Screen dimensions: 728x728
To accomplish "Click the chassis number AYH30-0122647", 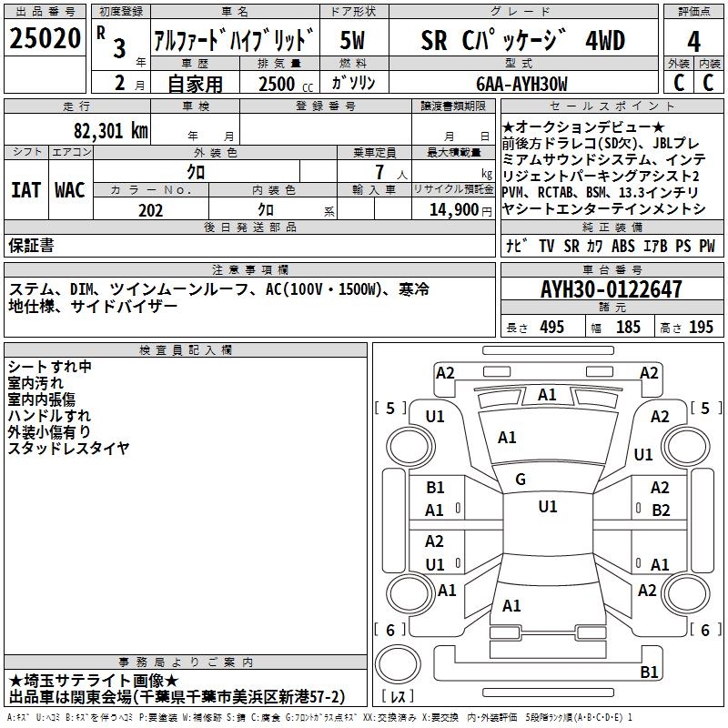I will click(x=611, y=290).
